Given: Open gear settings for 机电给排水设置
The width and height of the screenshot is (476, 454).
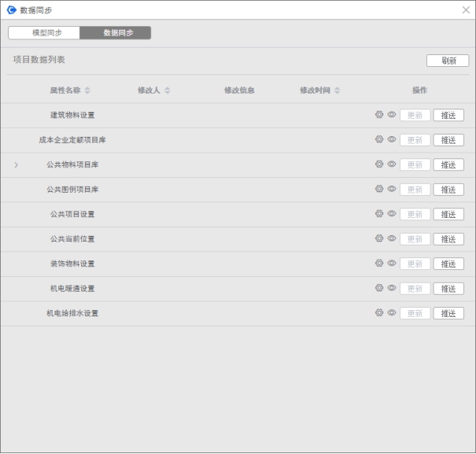Looking at the screenshot, I should [378, 313].
